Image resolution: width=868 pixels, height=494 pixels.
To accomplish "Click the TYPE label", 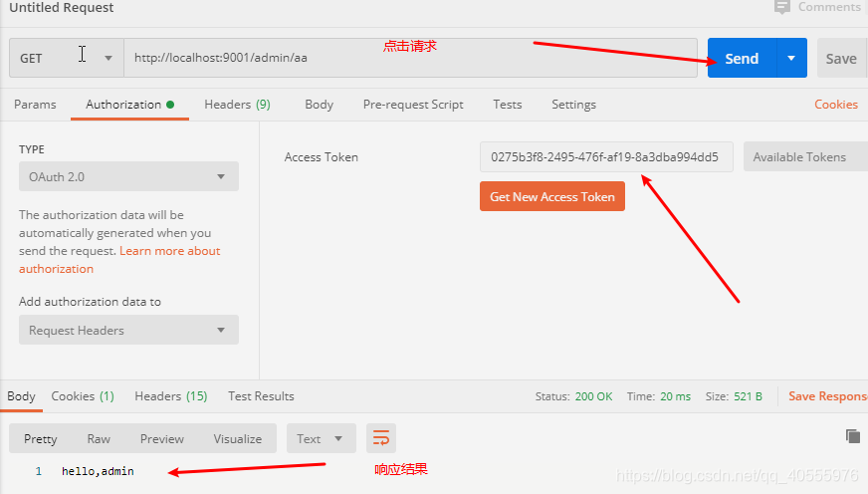I will tap(32, 149).
